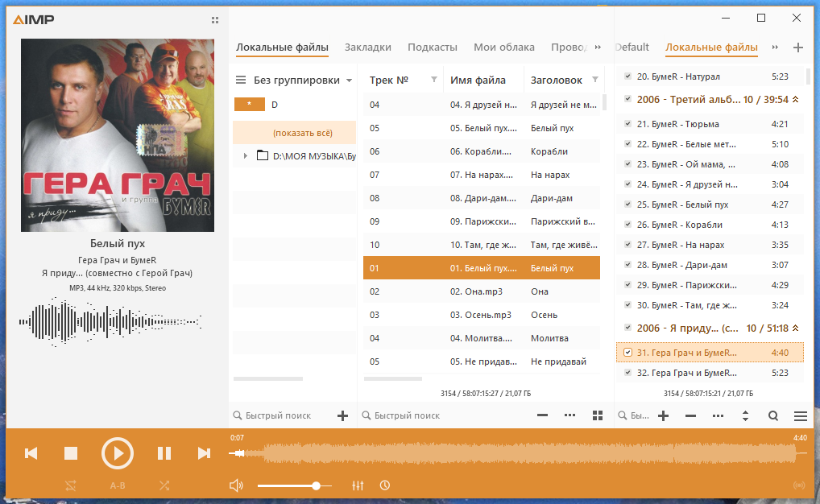This screenshot has height=504, width=820.
Task: Open the equalizer settings icon
Action: (x=358, y=485)
